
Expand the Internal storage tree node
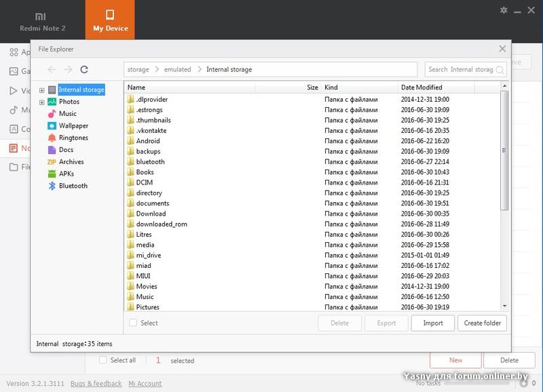[x=42, y=90]
